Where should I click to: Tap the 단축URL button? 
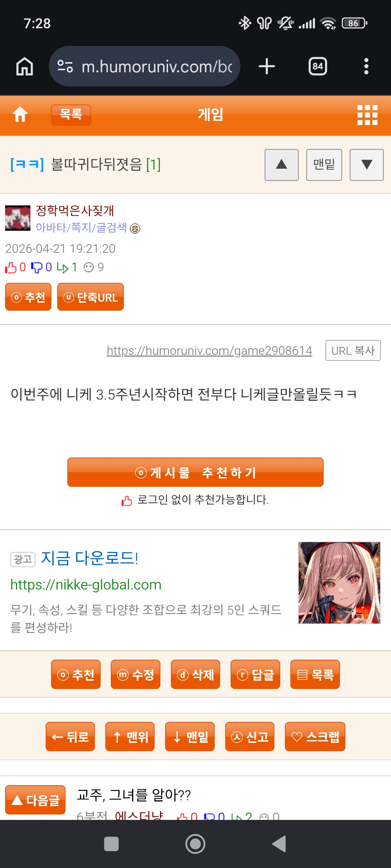[91, 297]
